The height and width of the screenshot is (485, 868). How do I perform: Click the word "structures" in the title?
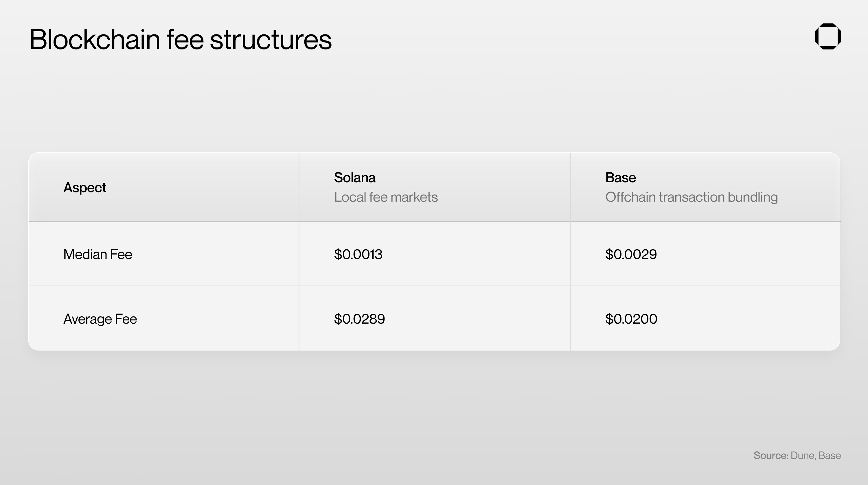click(271, 39)
